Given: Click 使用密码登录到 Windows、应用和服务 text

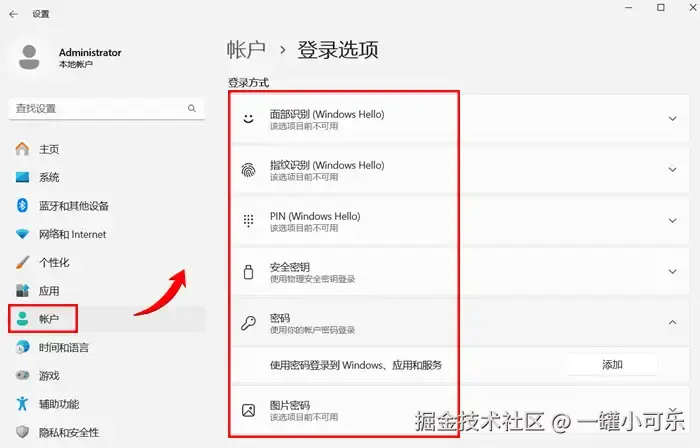Looking at the screenshot, I should [356, 365].
